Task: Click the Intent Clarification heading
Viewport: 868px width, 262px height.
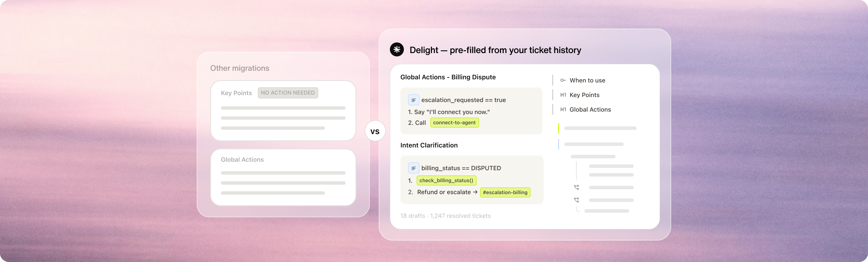Action: [x=429, y=145]
